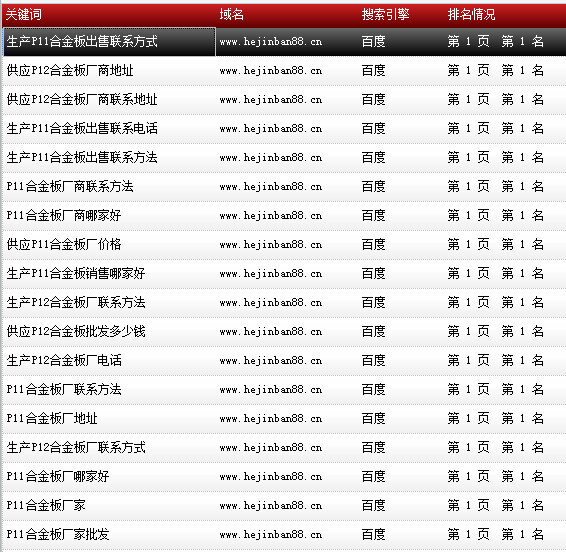Click domain in 生产P12合金板厂电话 row
566x552 pixels.
(x=271, y=361)
